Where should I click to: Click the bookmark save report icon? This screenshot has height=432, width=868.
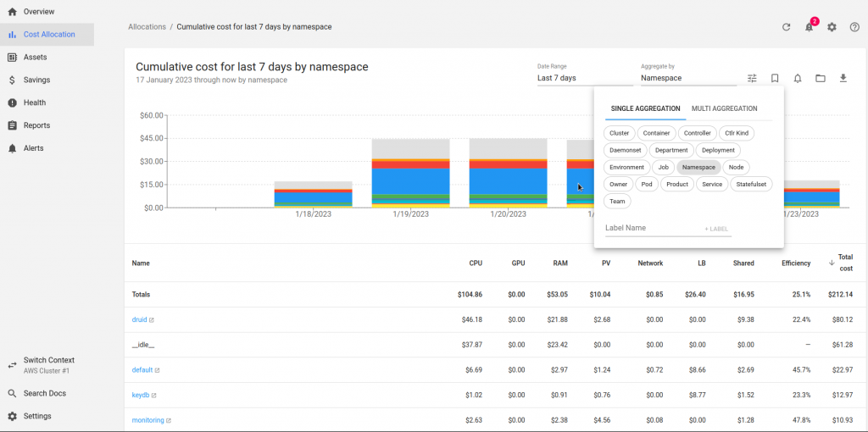(x=775, y=78)
